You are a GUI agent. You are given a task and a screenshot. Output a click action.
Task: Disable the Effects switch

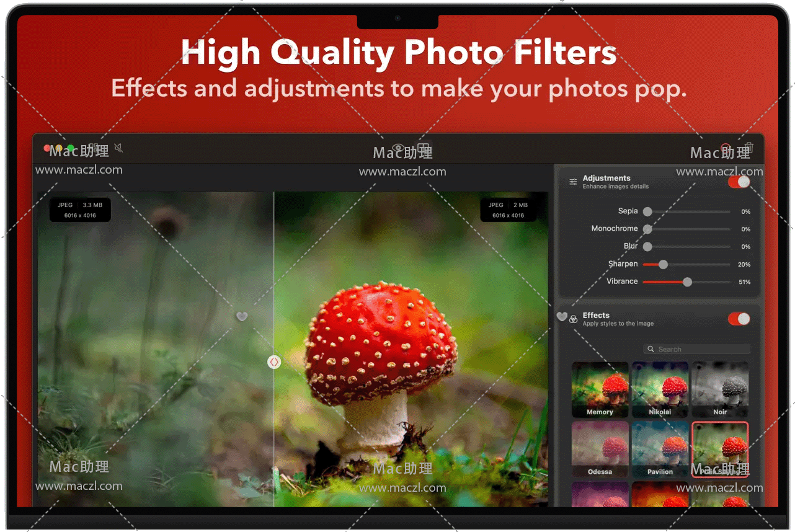pyautogui.click(x=739, y=319)
